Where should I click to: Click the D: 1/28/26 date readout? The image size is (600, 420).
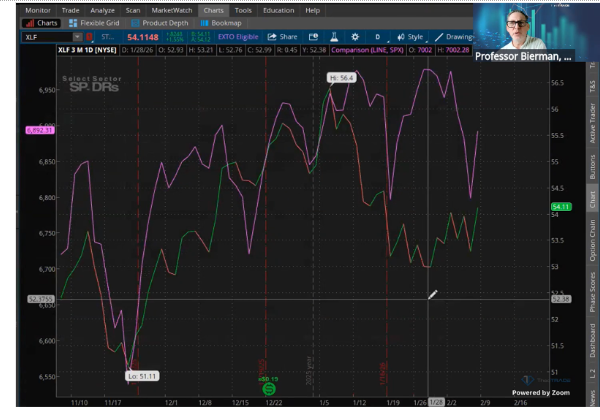click(x=137, y=50)
